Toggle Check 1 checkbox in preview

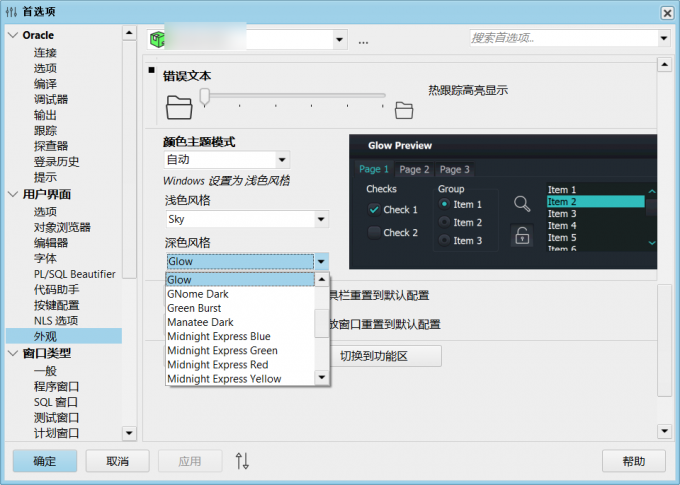point(374,210)
